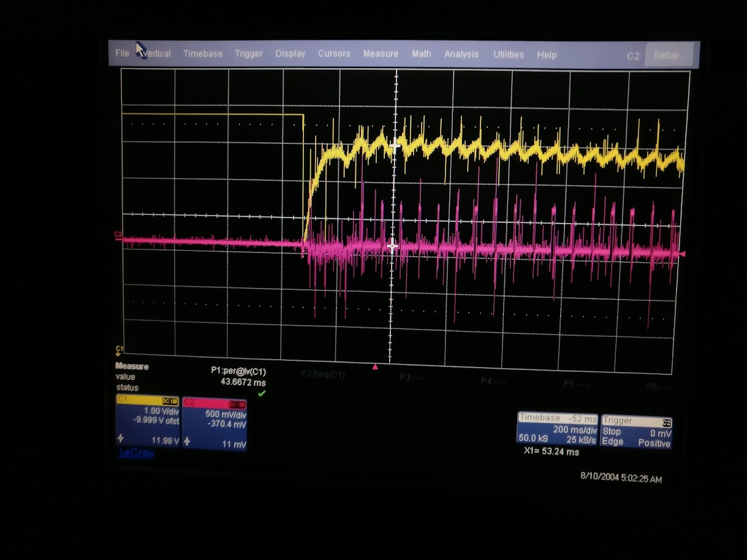Viewport: 747px width, 560px height.
Task: Select the P1:per@lv(C1) measurement
Action: tap(238, 371)
